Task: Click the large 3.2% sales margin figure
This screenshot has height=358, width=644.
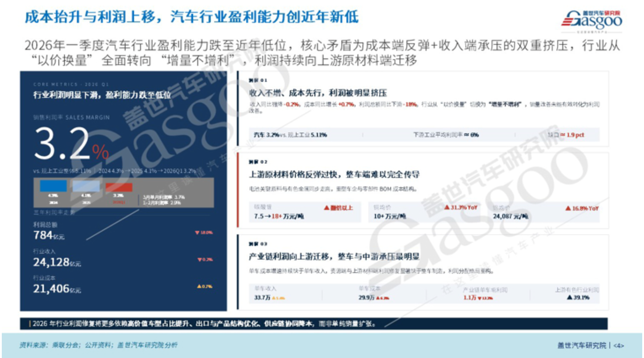Action: pos(71,144)
